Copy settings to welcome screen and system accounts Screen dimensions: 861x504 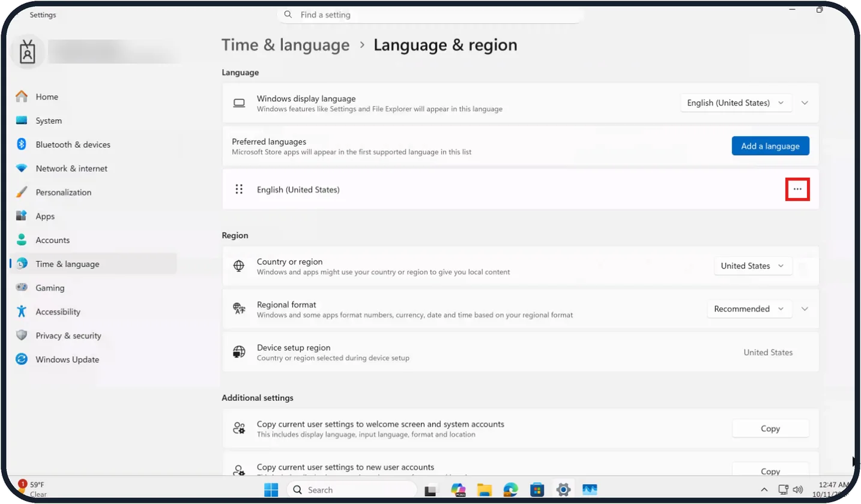click(770, 429)
